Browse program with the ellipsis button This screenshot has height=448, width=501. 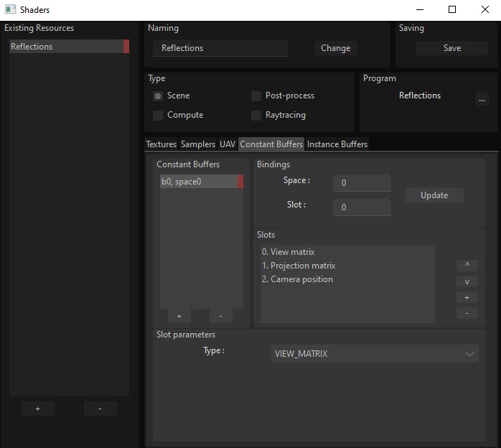coord(482,99)
